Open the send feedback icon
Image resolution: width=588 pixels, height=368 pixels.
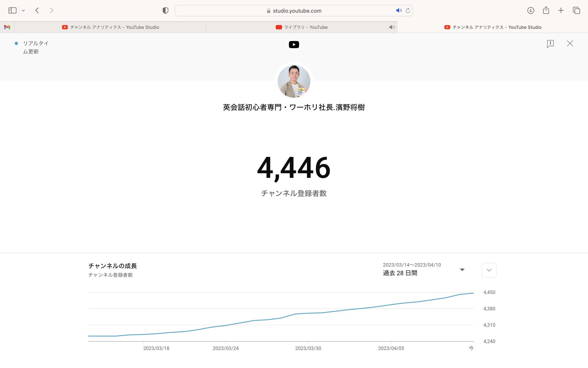point(550,44)
